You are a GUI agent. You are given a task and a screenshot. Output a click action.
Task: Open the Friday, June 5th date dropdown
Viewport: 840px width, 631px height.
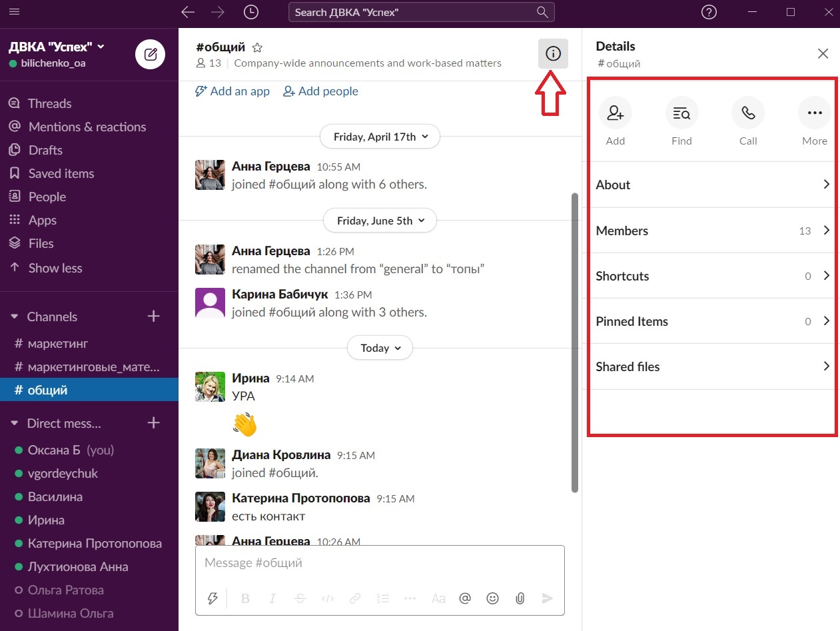coord(380,221)
